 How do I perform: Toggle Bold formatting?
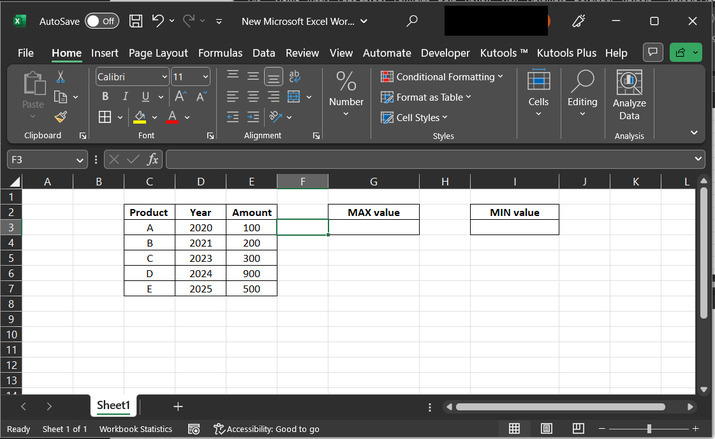[x=105, y=97]
